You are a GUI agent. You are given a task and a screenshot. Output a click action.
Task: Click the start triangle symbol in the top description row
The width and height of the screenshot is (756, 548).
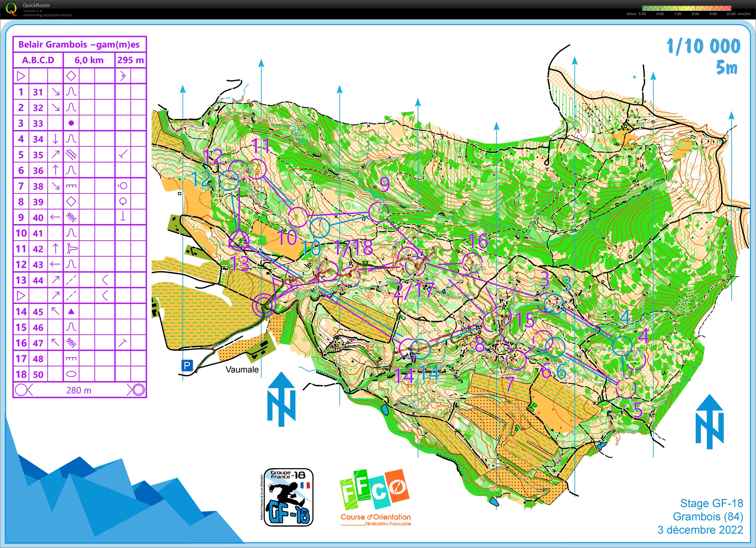click(21, 76)
